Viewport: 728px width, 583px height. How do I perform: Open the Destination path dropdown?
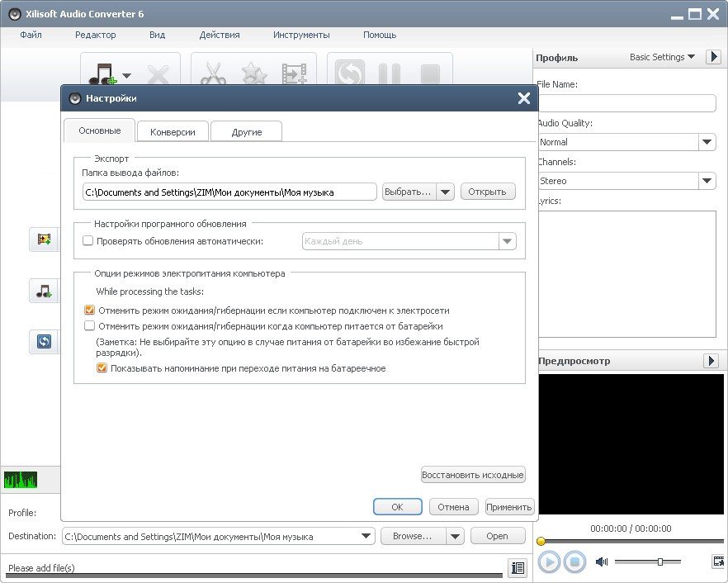pyautogui.click(x=366, y=536)
